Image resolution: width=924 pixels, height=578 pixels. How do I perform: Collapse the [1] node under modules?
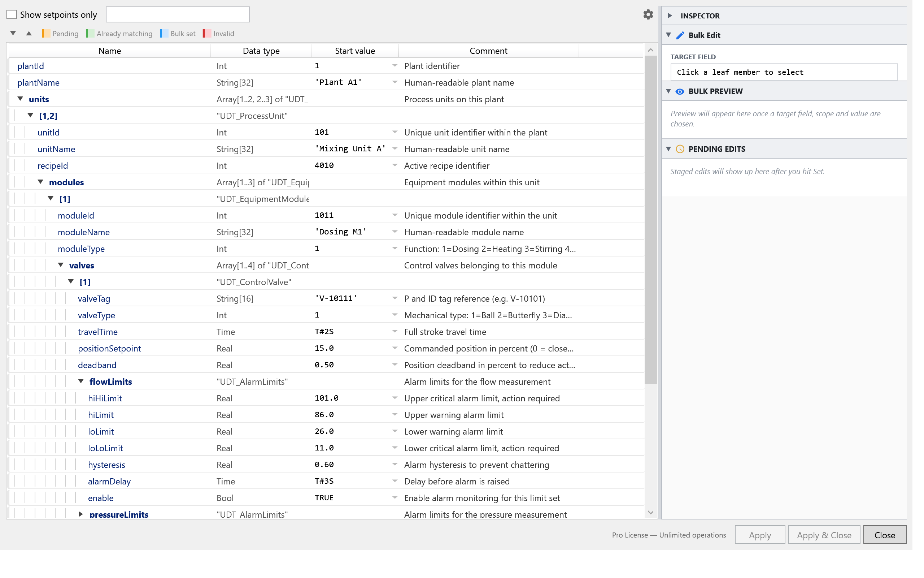[x=51, y=198]
